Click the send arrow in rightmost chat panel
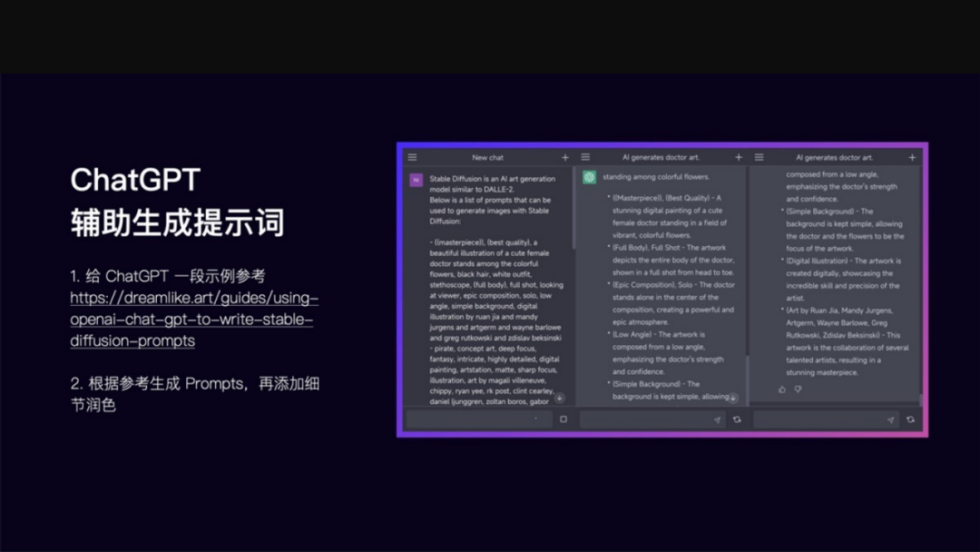Image resolution: width=980 pixels, height=552 pixels. [890, 420]
